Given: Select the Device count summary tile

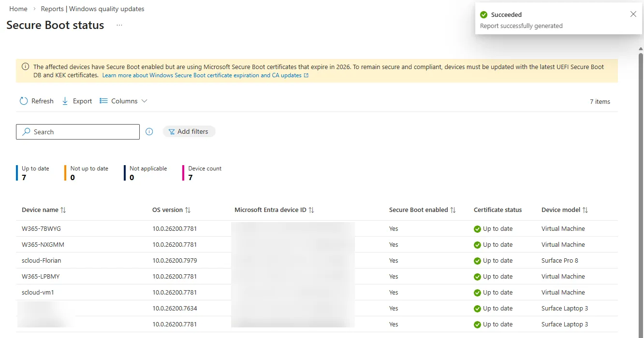Looking at the screenshot, I should pos(202,173).
